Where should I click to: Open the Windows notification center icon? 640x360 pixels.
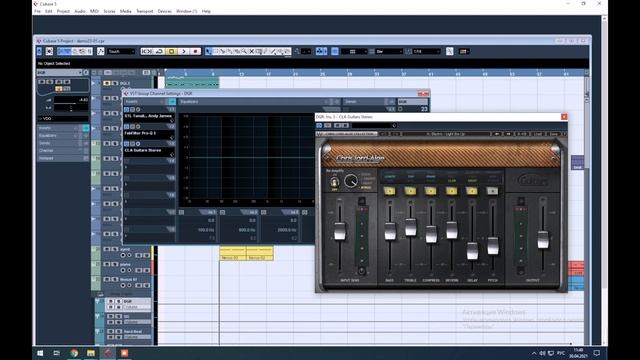pyautogui.click(x=597, y=353)
